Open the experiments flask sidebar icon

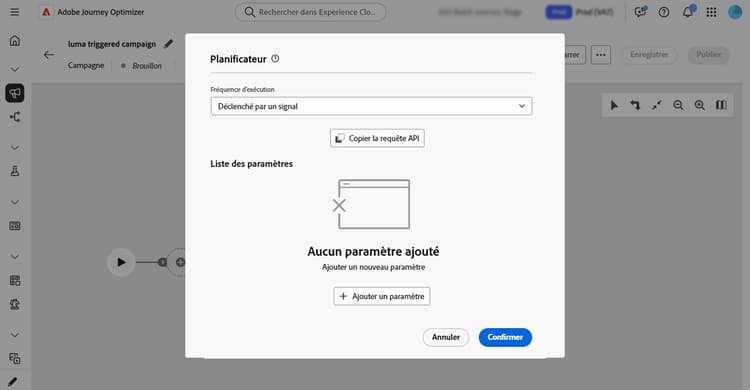pos(15,171)
